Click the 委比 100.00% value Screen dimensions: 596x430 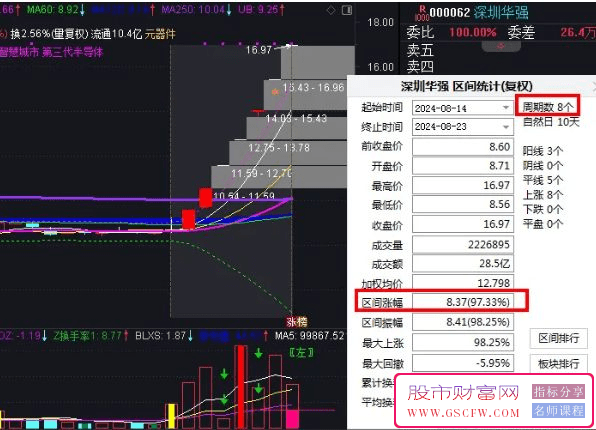[x=472, y=32]
